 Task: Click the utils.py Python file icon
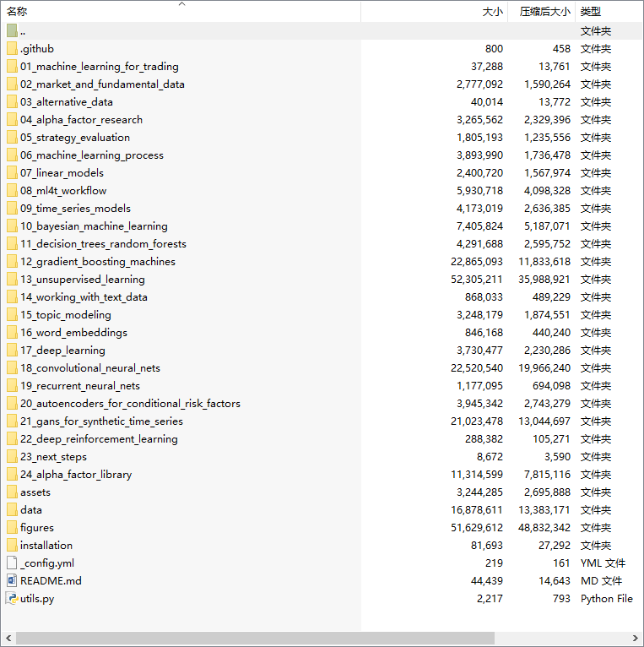[x=12, y=598]
